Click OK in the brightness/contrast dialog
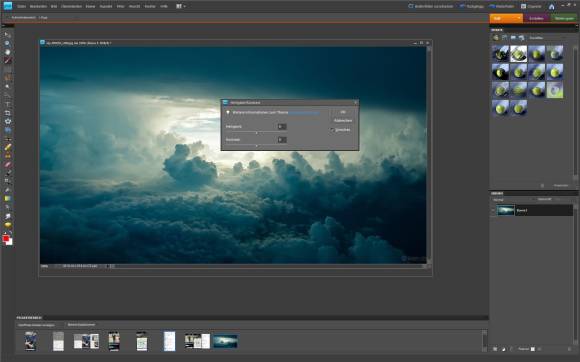The width and height of the screenshot is (580, 362). (343, 112)
